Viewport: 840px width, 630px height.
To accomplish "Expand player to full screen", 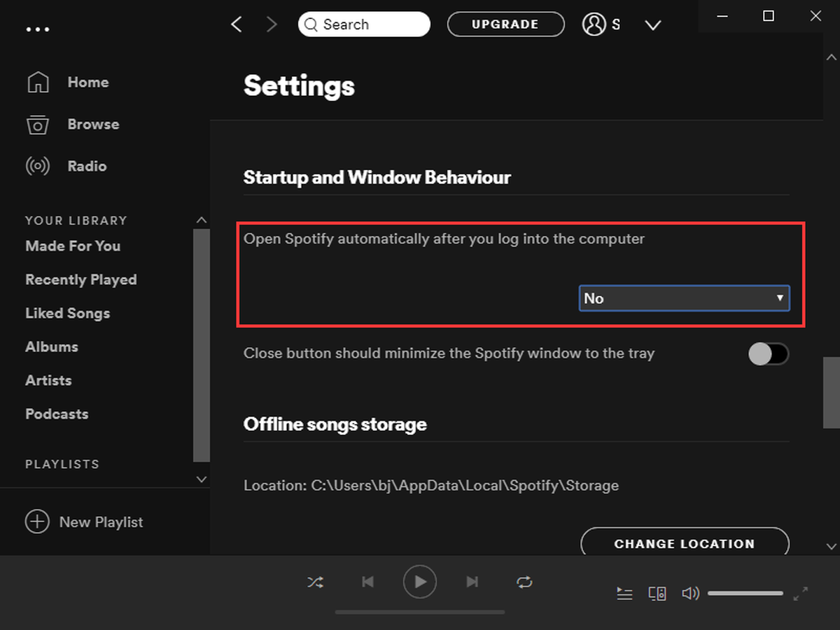I will tap(801, 594).
